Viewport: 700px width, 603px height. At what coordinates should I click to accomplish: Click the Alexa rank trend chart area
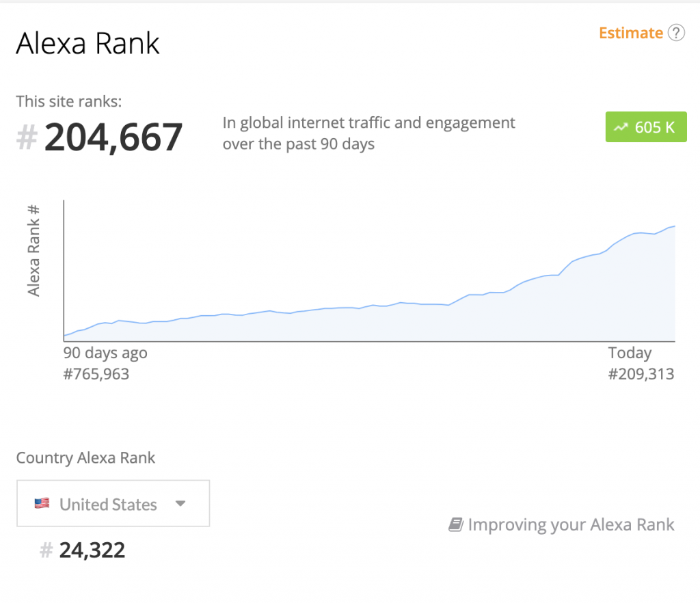tap(369, 271)
